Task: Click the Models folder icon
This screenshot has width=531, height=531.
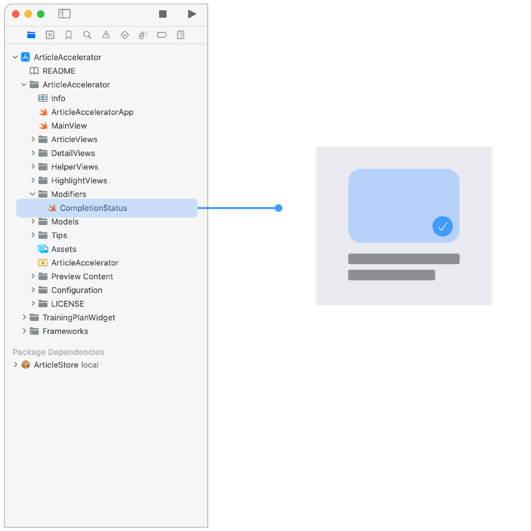Action: (43, 221)
